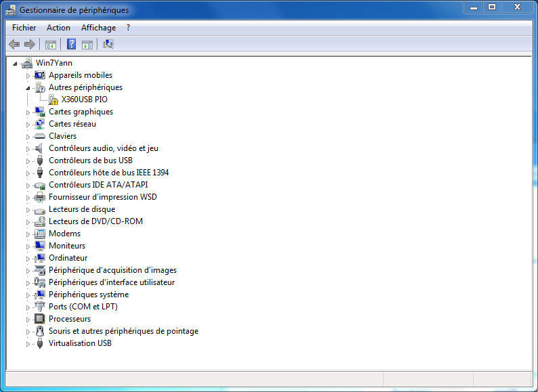The width and height of the screenshot is (538, 392).
Task: Select the Ports (COM et LPT) label
Action: (83, 307)
